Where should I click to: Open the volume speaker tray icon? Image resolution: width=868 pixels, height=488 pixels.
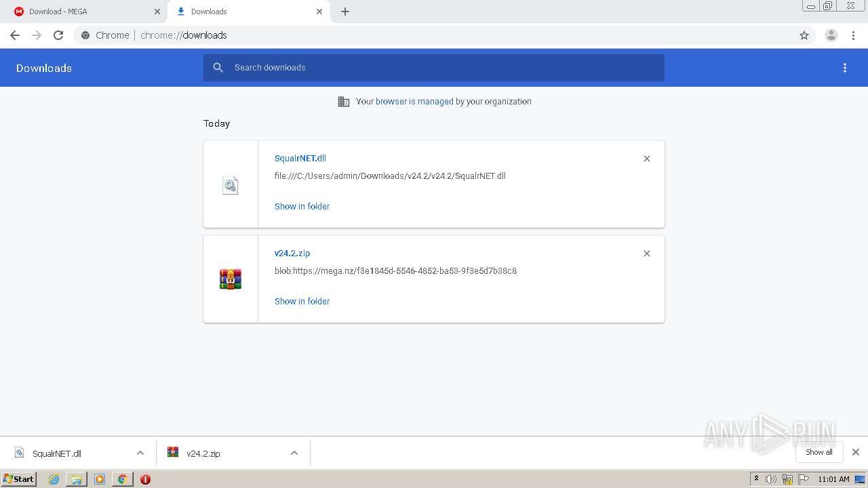pyautogui.click(x=771, y=479)
